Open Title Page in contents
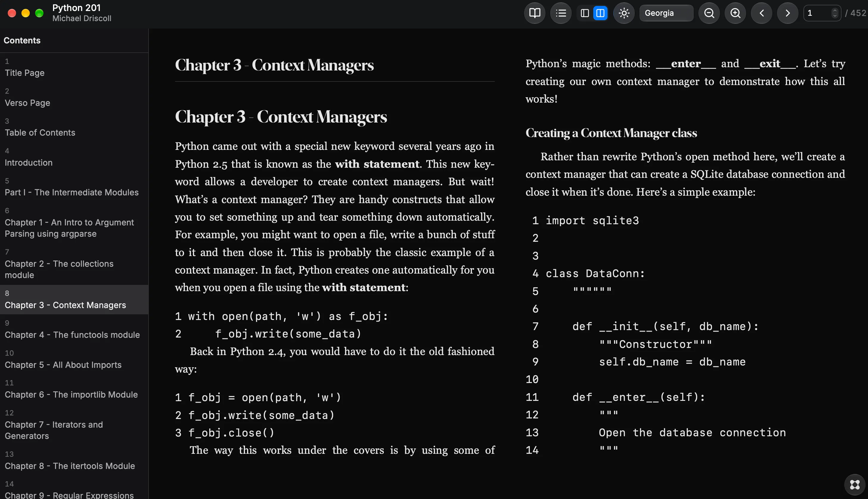This screenshot has width=868, height=499. click(74, 68)
